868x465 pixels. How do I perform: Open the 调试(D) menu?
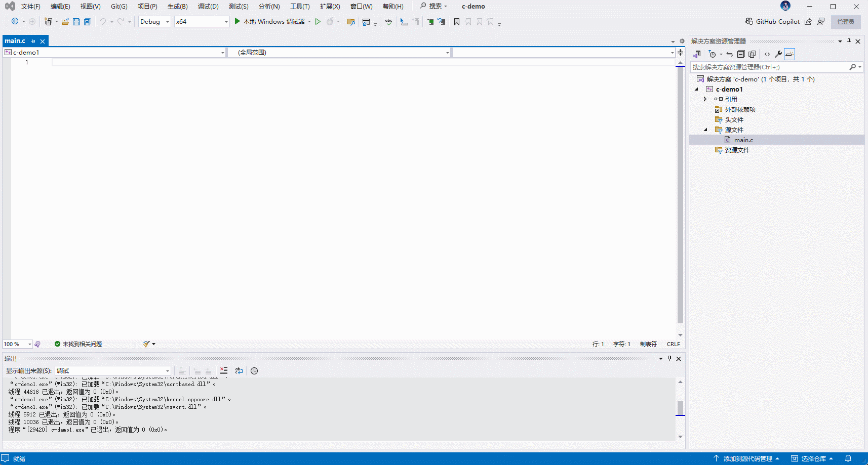tap(208, 7)
